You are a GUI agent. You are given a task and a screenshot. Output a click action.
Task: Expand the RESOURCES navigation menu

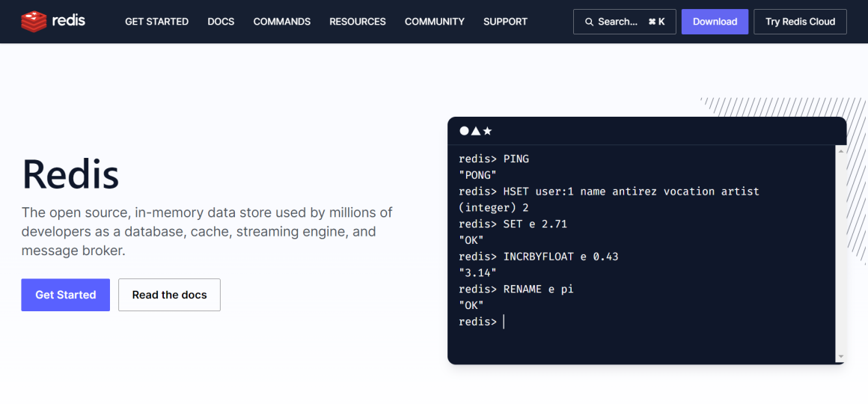(x=358, y=22)
